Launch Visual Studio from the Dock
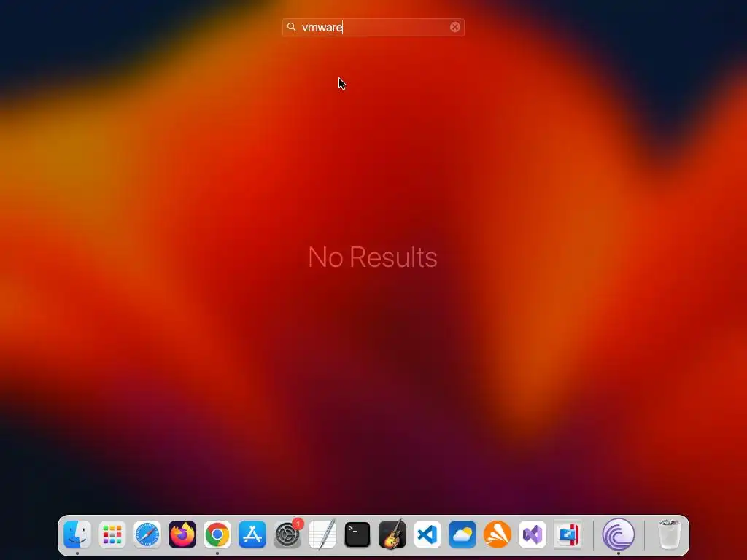 tap(533, 534)
